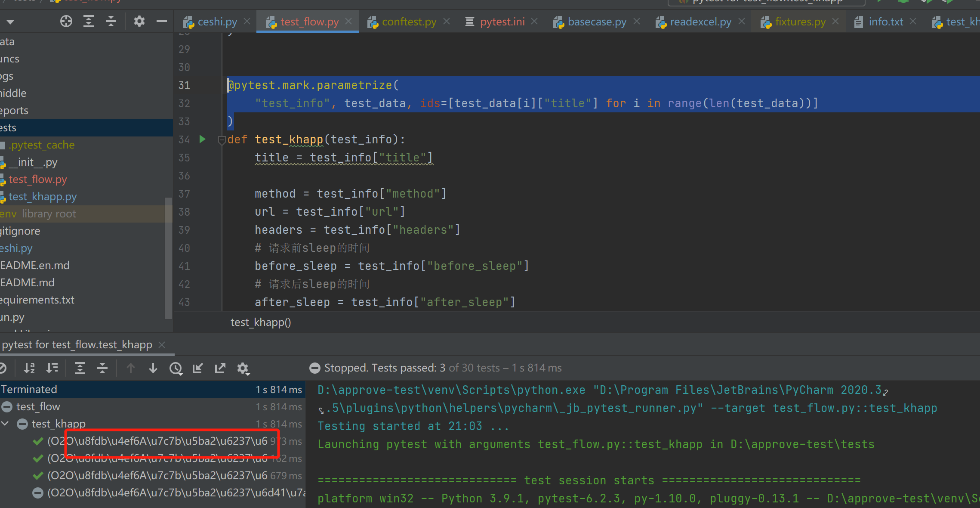Collapse the test_khapp results node

[6, 424]
